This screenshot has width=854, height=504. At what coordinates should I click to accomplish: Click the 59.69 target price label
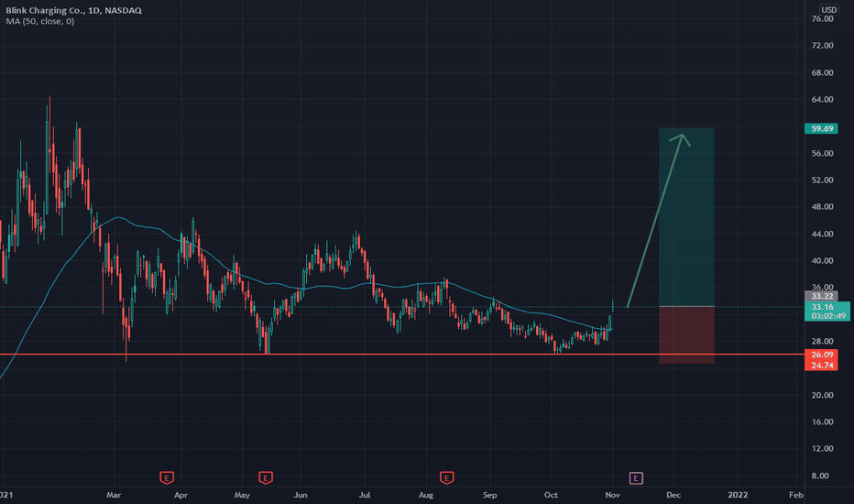821,128
